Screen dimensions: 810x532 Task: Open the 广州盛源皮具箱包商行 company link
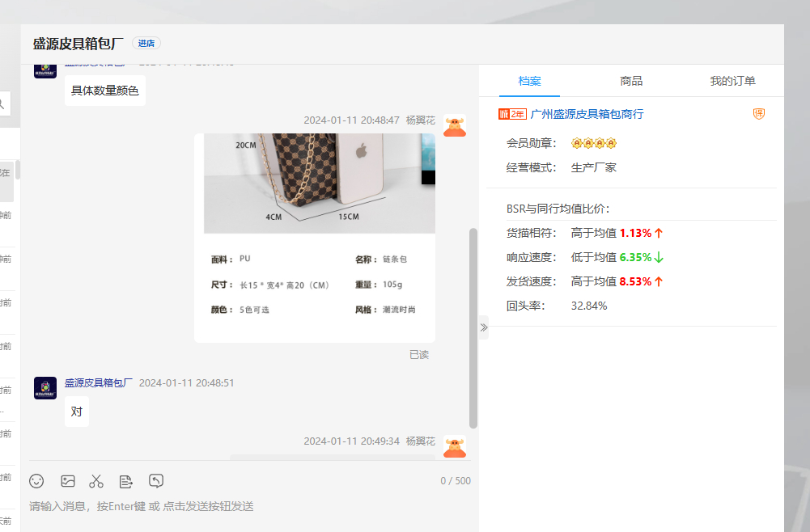tap(587, 114)
